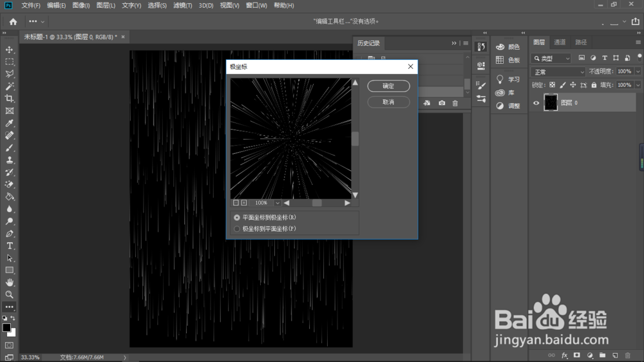Select the Lasso tool
This screenshot has height=362, width=644.
click(10, 74)
